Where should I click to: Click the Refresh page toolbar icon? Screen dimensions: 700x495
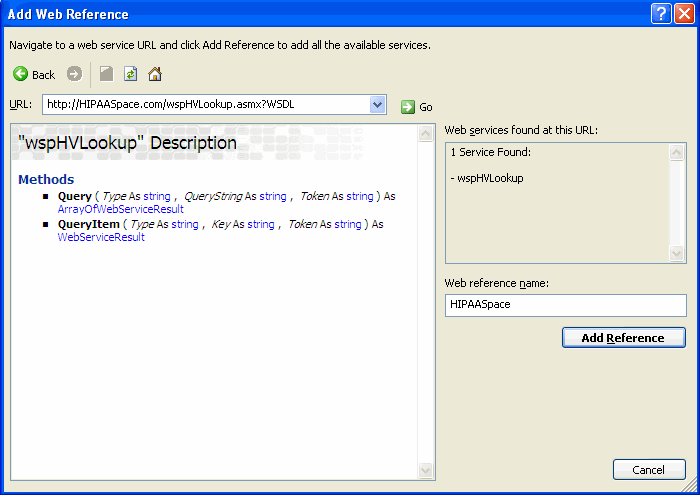coord(130,74)
